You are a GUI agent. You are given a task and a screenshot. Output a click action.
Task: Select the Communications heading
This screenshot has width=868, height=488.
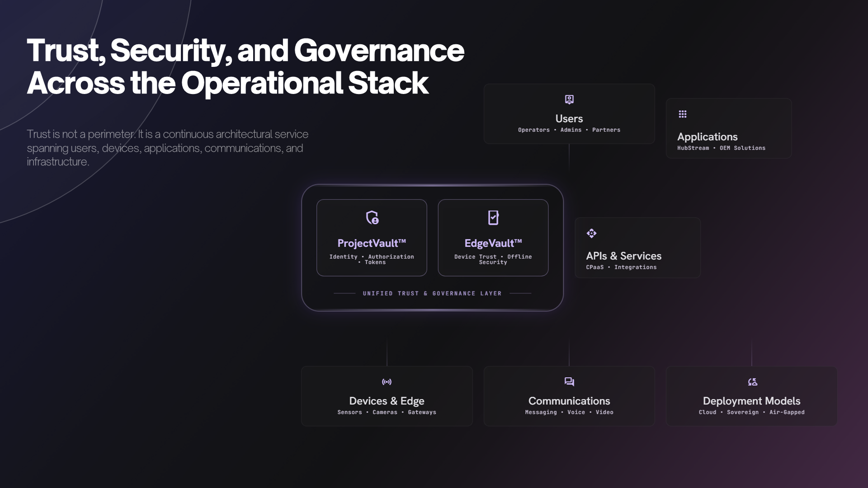(569, 401)
